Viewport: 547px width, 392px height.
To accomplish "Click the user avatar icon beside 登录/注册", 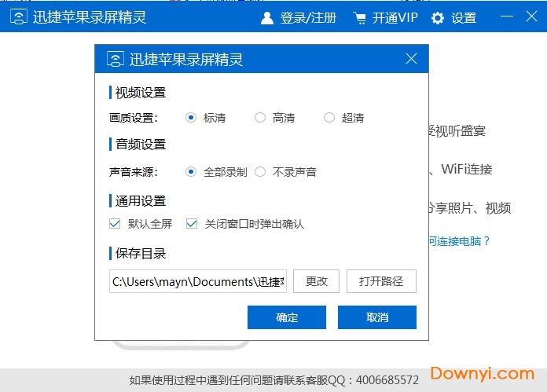I will point(267,18).
